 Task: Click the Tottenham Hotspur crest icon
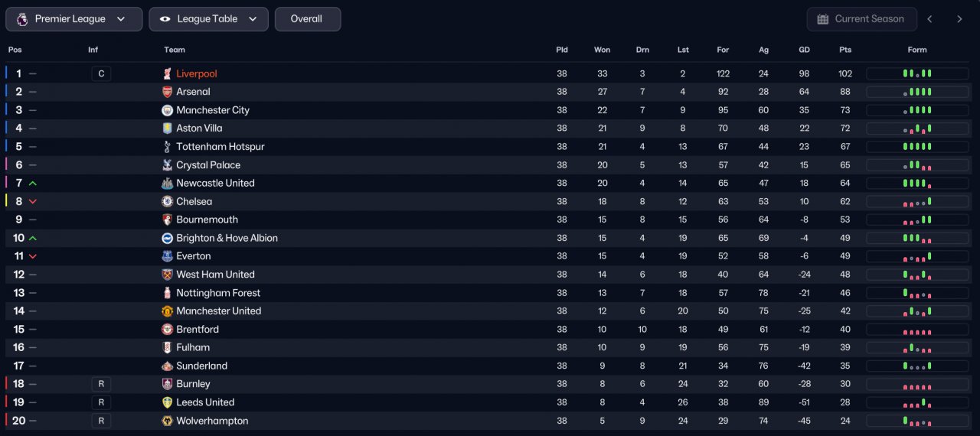click(x=167, y=147)
